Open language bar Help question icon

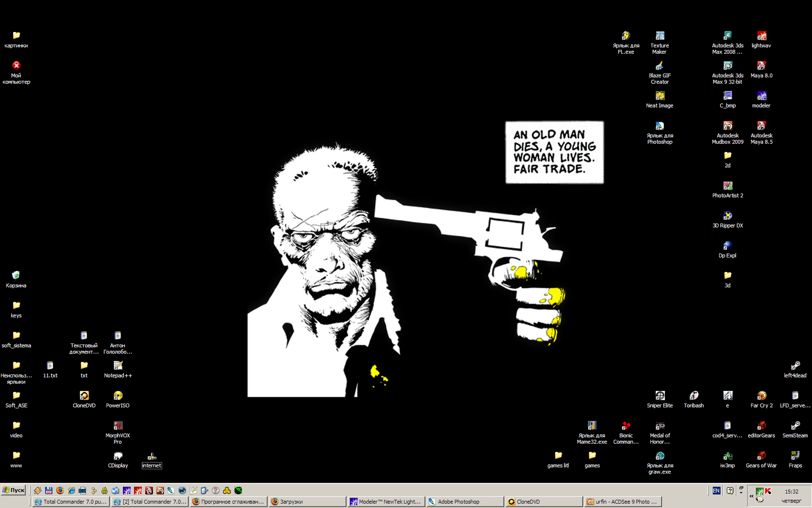tap(730, 491)
